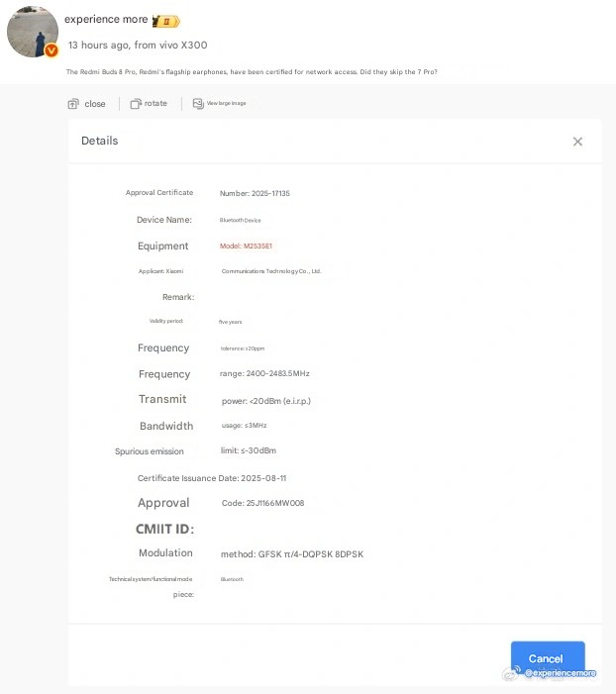Click the gold membership level badge
The width and height of the screenshot is (616, 694).
[166, 21]
